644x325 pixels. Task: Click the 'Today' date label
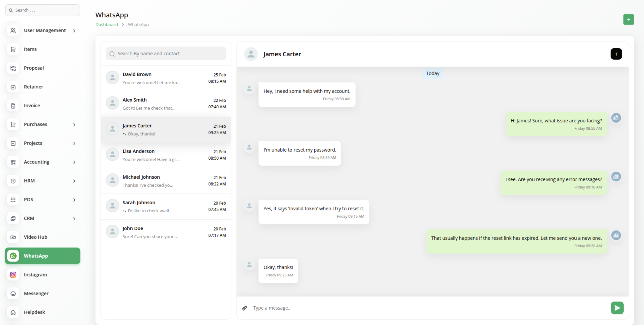click(x=433, y=73)
